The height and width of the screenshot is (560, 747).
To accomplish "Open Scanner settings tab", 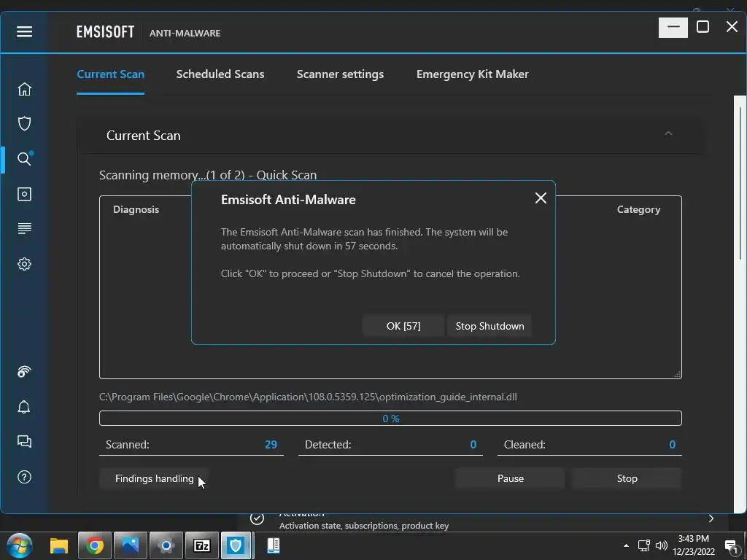I will pos(340,74).
